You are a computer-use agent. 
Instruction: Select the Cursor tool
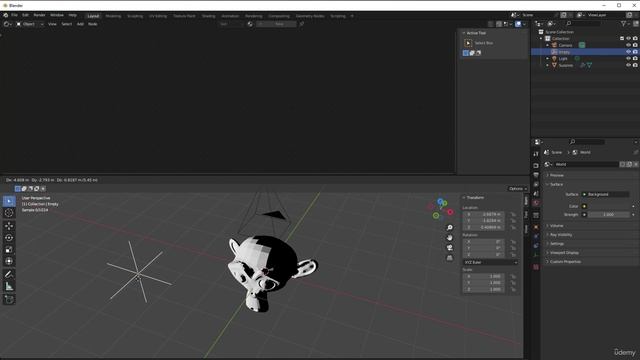click(x=9, y=213)
